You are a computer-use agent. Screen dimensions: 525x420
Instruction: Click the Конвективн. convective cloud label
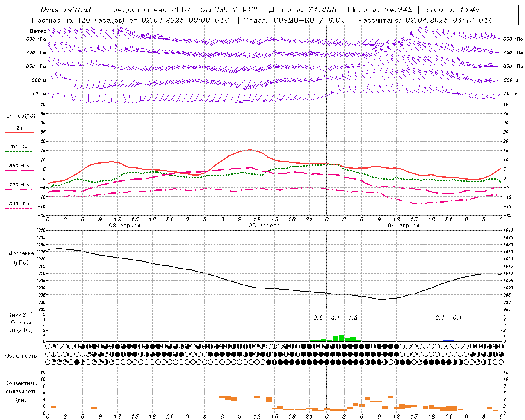point(21,383)
